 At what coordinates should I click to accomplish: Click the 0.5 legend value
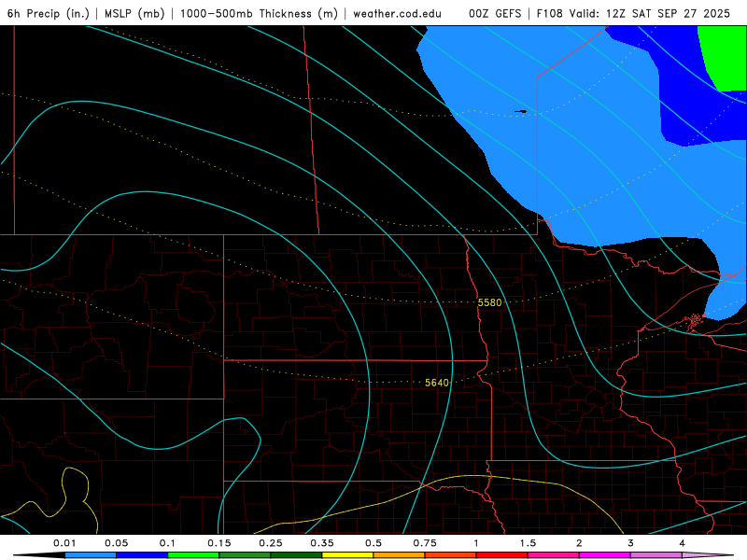pyautogui.click(x=373, y=543)
